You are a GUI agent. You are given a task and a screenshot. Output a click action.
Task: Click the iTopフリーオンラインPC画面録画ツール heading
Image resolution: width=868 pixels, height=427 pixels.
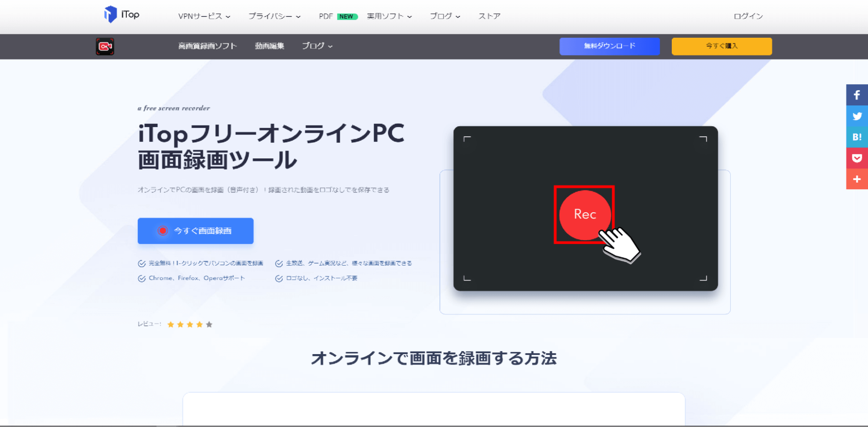point(271,147)
